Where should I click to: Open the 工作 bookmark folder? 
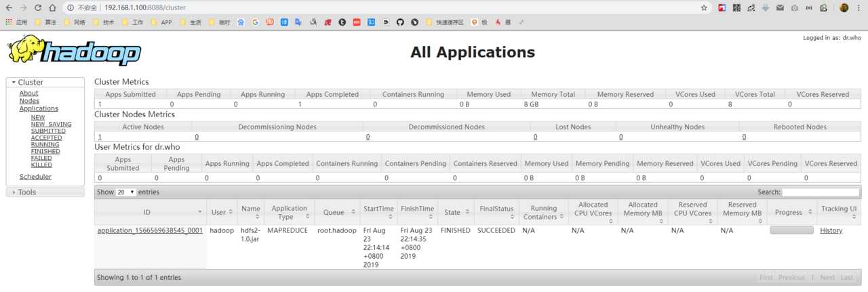132,22
